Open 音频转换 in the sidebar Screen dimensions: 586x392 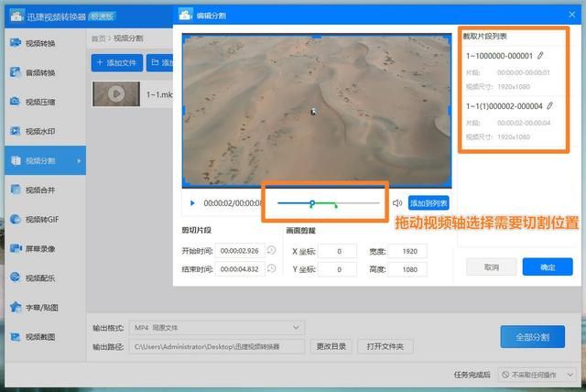click(40, 72)
